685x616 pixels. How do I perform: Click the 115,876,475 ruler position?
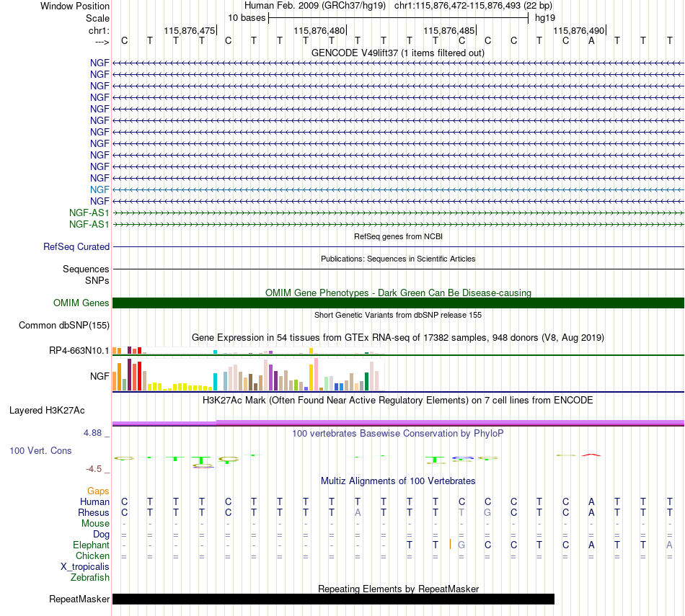190,30
